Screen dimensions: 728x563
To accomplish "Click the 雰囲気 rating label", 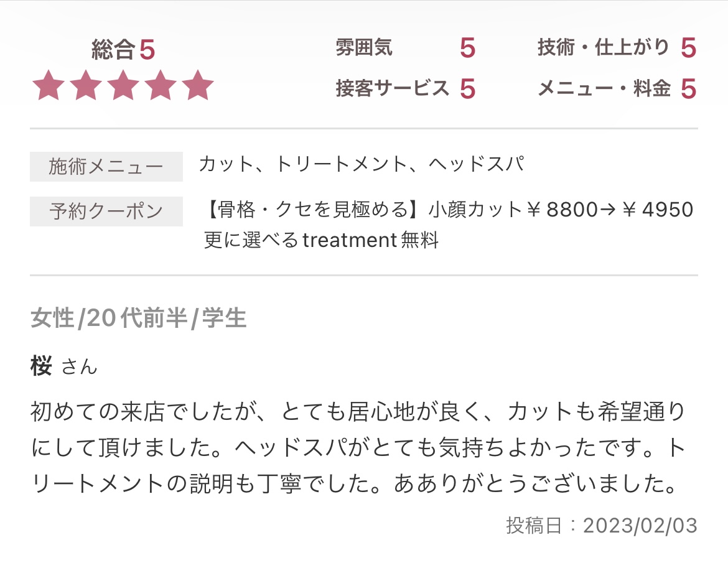I will [364, 48].
